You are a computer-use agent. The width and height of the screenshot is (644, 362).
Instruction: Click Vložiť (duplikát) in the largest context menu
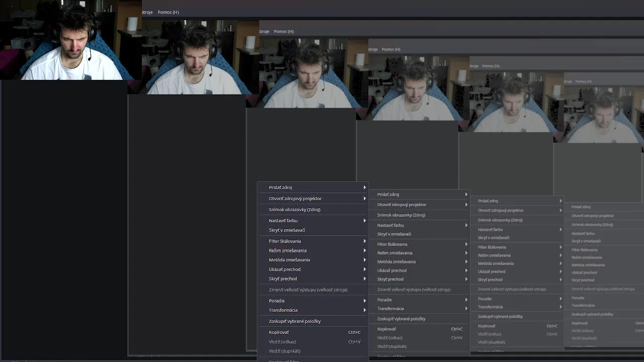click(313, 351)
